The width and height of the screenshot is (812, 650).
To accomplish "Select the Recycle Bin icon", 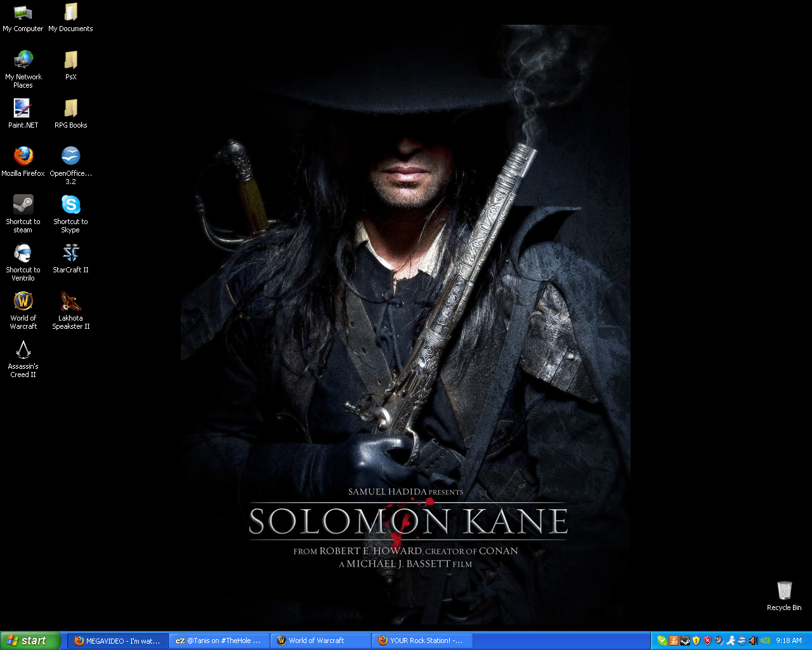I will tap(784, 597).
